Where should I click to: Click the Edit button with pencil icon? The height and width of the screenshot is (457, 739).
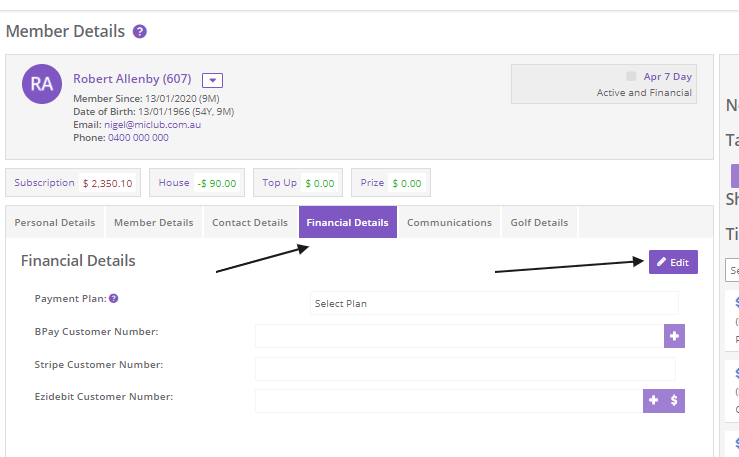(x=673, y=262)
